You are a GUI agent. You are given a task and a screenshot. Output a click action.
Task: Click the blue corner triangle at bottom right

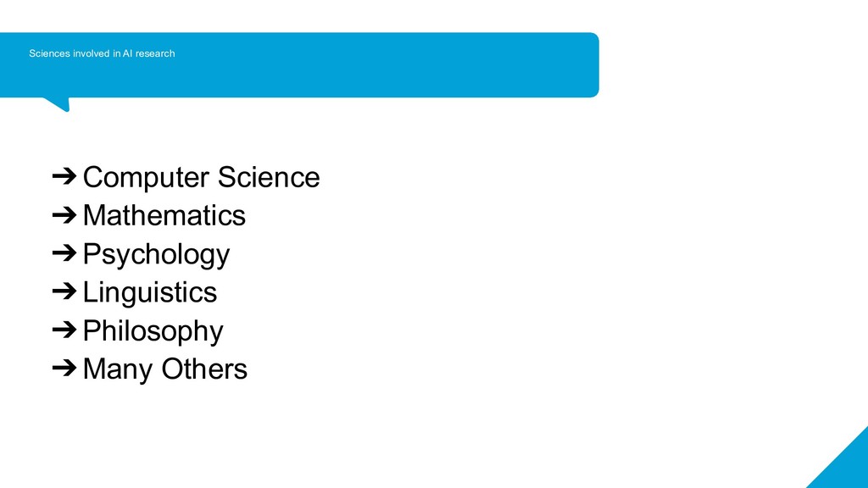(x=848, y=468)
